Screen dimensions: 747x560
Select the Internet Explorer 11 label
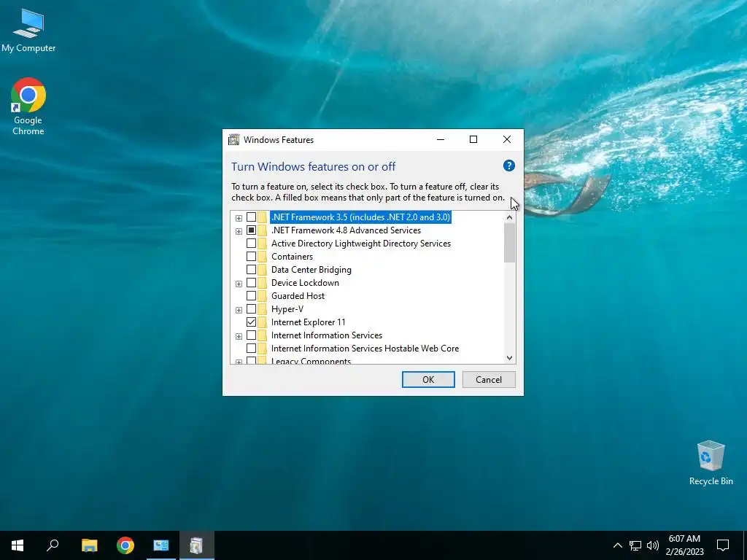click(x=309, y=322)
